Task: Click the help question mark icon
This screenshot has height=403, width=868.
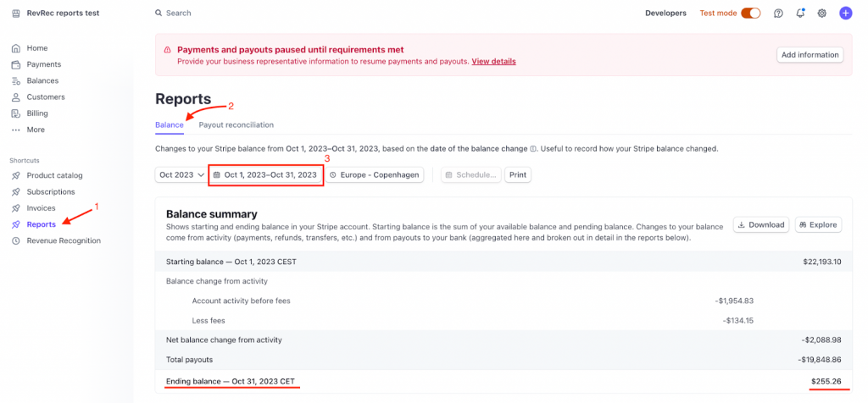Action: [778, 14]
